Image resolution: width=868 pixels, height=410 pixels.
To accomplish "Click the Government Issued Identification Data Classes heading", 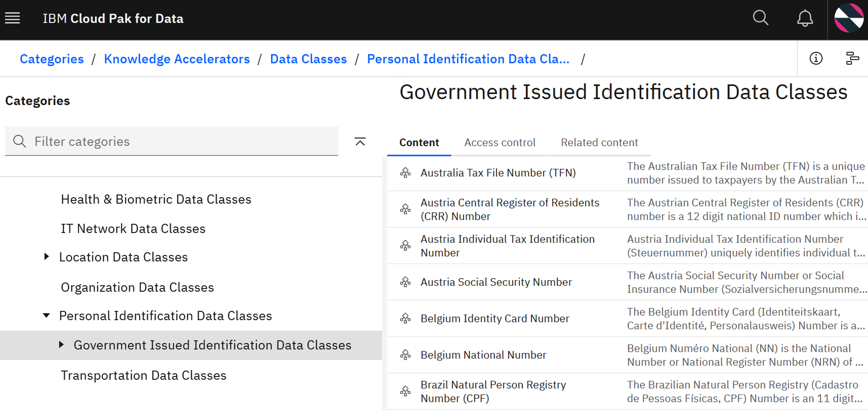I will coord(623,92).
